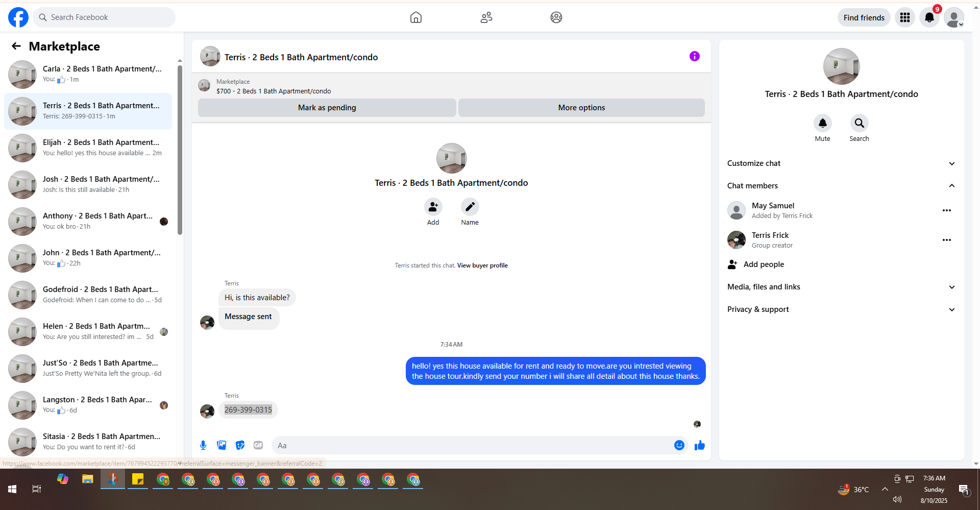Open options for Terris Frick

pyautogui.click(x=947, y=240)
